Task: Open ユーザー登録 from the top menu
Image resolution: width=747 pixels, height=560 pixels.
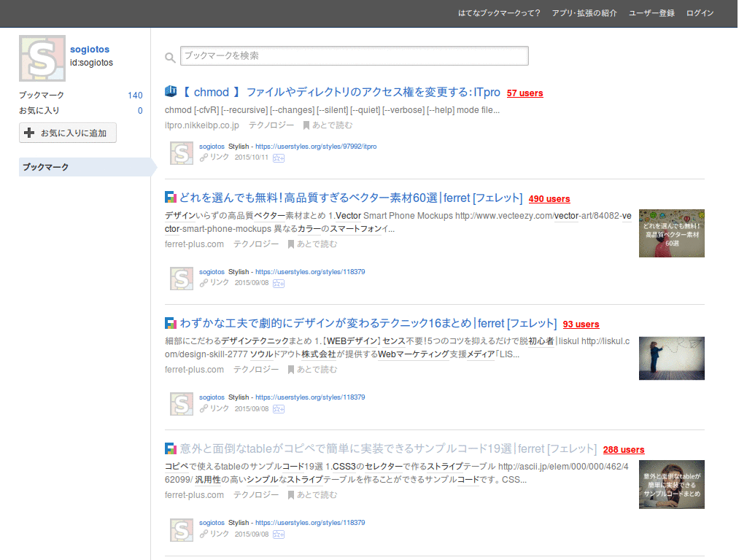Action: coord(651,12)
